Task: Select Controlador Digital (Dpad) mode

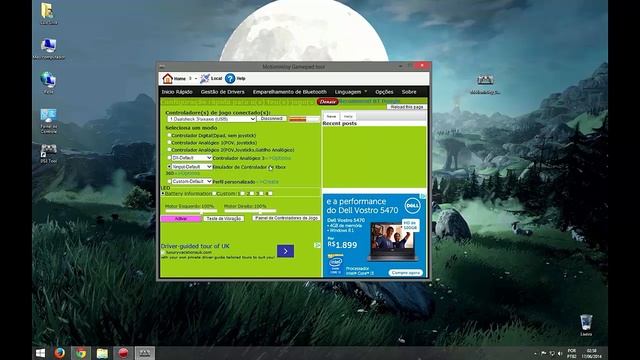Action: 169,135
